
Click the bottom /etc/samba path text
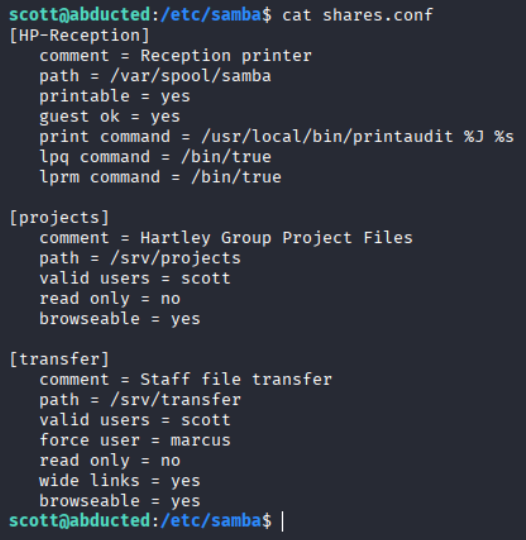(211, 521)
